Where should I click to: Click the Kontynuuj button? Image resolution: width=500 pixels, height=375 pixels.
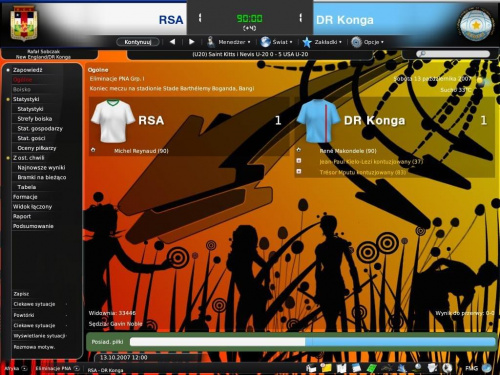(138, 42)
